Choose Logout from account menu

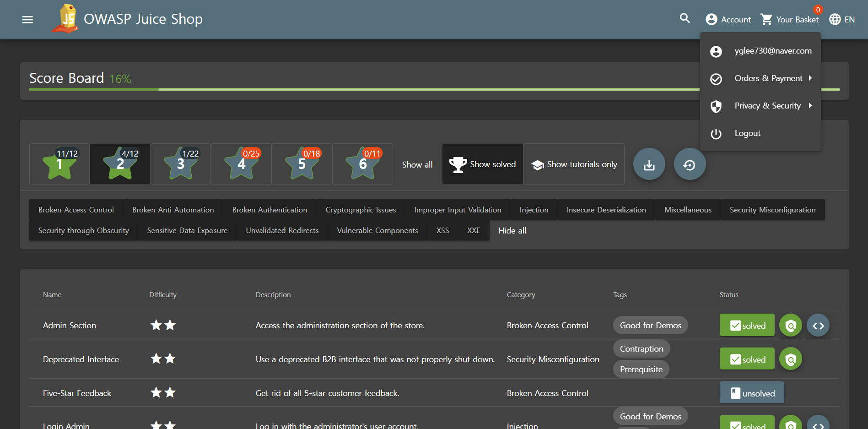760,133
